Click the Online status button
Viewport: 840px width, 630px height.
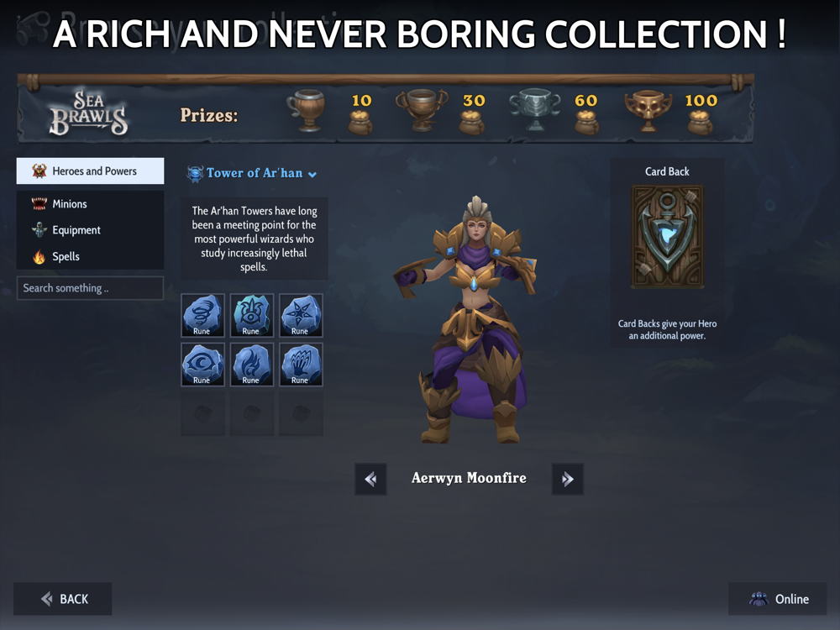[777, 599]
